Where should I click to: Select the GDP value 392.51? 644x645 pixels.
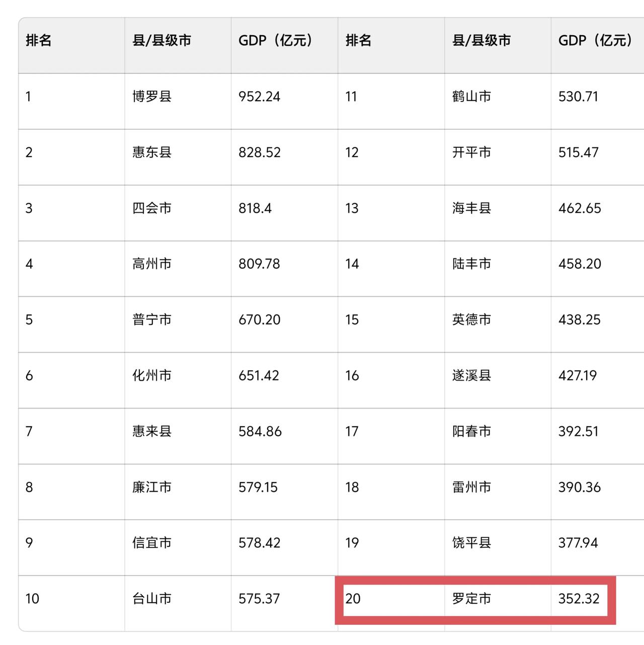click(x=579, y=431)
